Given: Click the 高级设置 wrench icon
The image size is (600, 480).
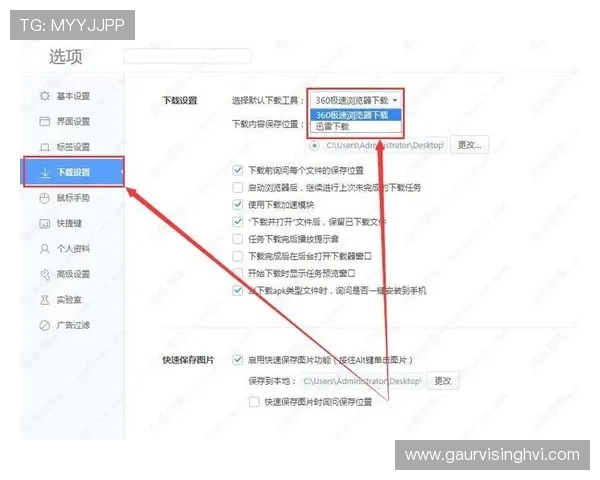Looking at the screenshot, I should pyautogui.click(x=45, y=274).
